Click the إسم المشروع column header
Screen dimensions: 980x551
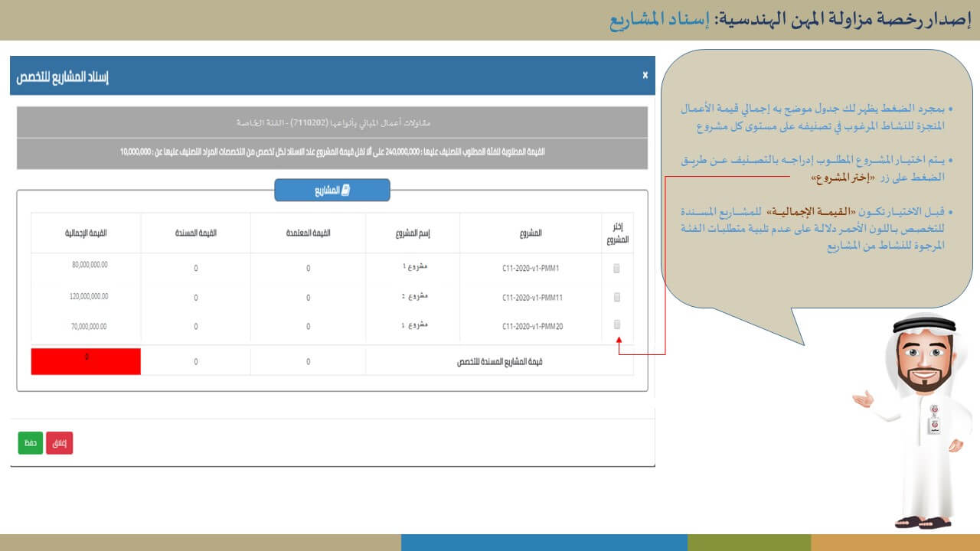point(413,233)
